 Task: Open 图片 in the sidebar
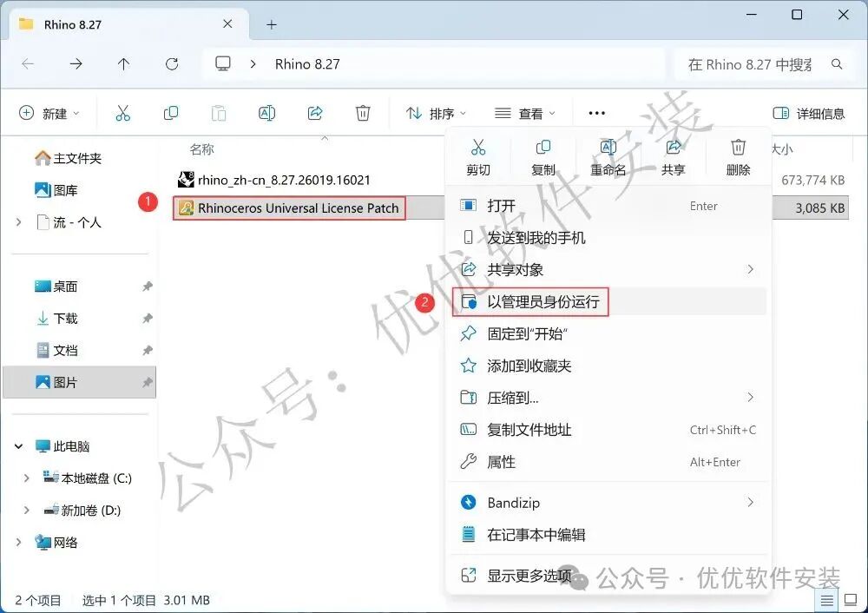tap(79, 383)
